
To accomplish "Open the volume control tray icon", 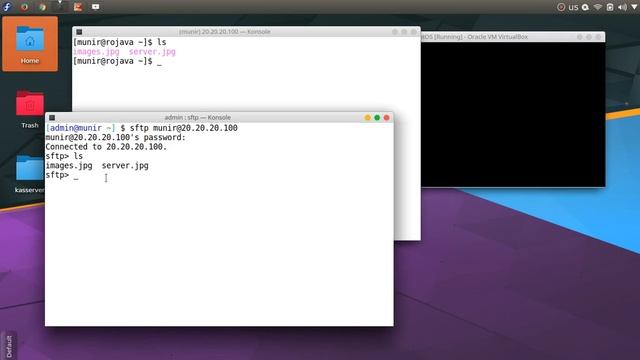I will coord(622,7).
